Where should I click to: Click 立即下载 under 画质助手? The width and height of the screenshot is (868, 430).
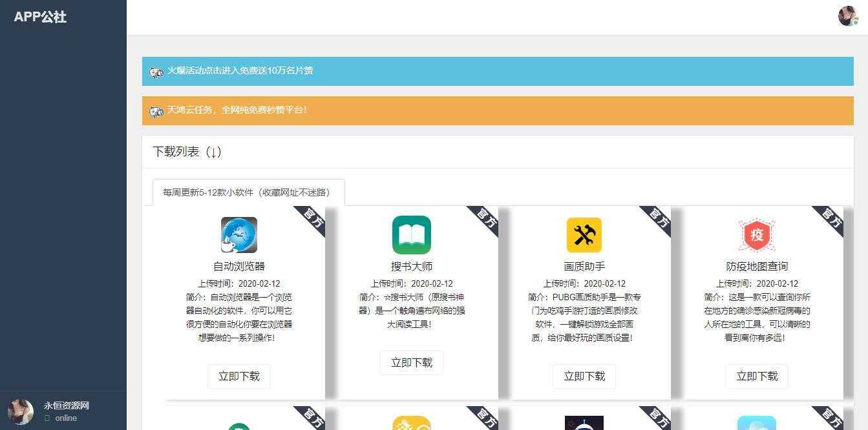(584, 376)
